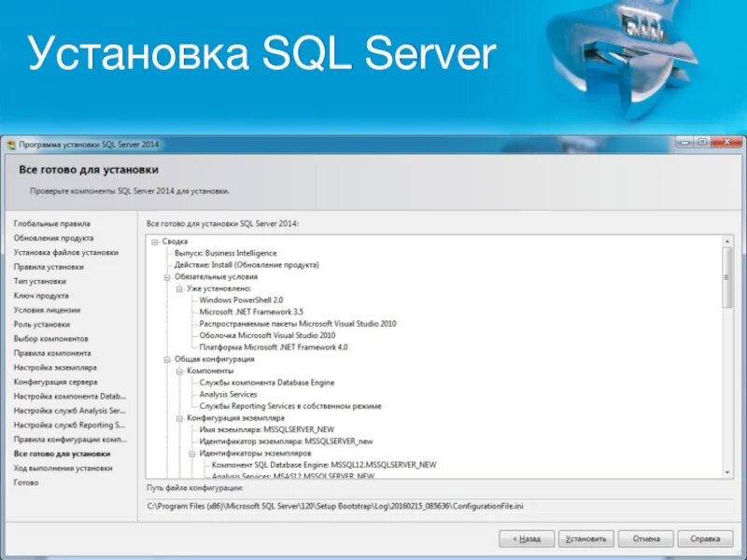Viewport: 747px width, 560px height.
Task: Collapse the Общая конфигурация node
Action: click(167, 359)
